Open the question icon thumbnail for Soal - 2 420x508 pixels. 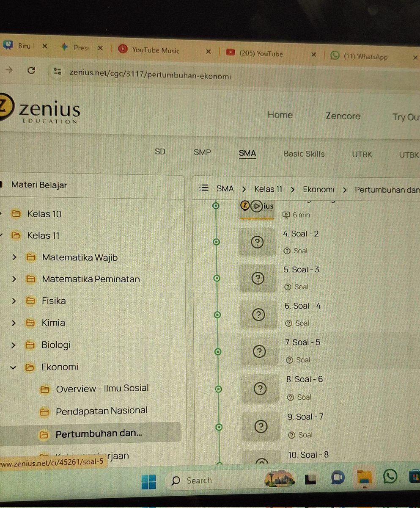(x=257, y=242)
